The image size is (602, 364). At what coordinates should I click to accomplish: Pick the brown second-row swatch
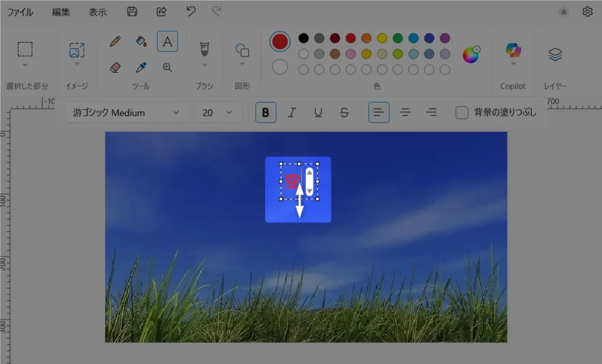(x=335, y=53)
